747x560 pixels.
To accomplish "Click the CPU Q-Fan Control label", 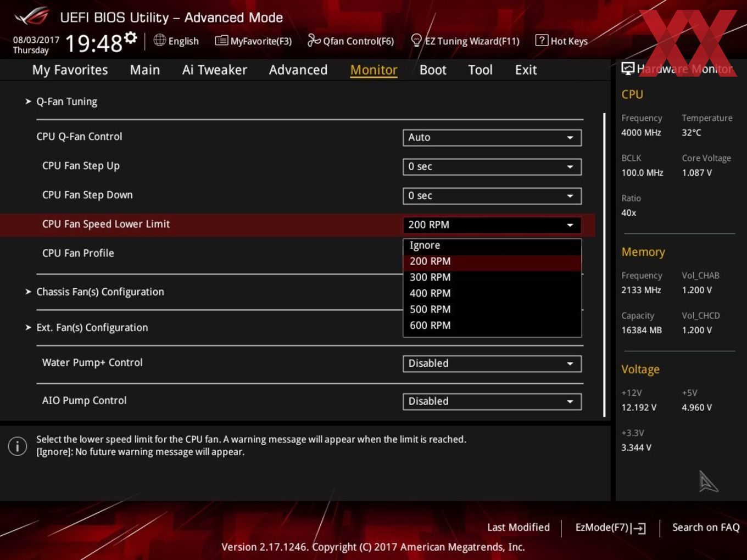I will pyautogui.click(x=79, y=137).
